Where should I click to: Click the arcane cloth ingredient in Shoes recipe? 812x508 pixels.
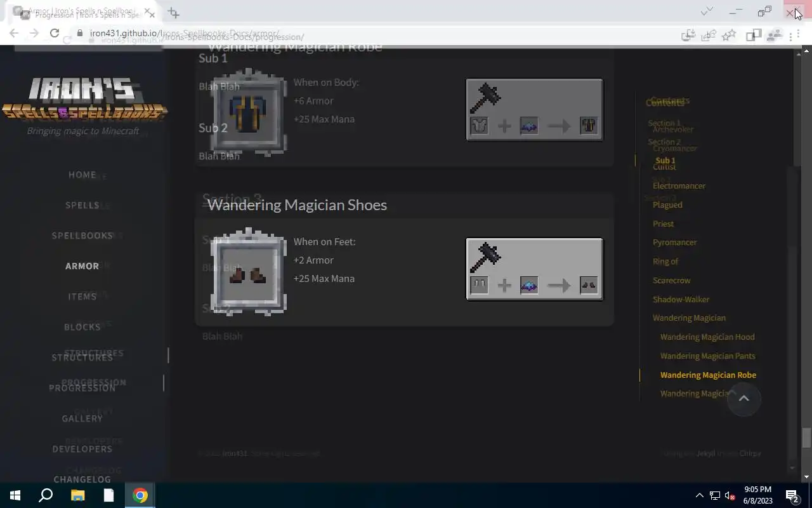tap(529, 285)
